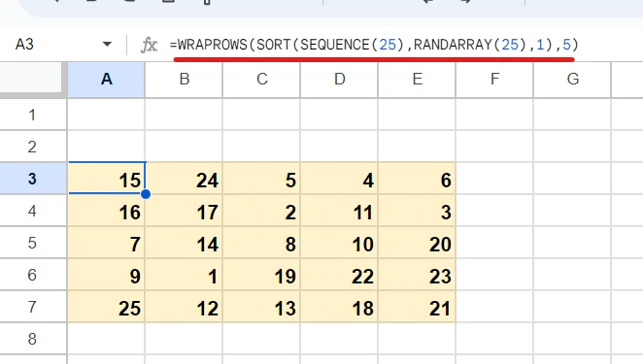Select the cell containing 18
The height and width of the screenshot is (364, 643).
tap(339, 306)
